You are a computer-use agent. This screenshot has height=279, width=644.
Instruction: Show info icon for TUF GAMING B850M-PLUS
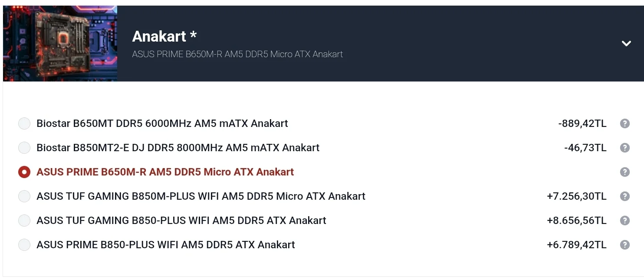coord(624,196)
